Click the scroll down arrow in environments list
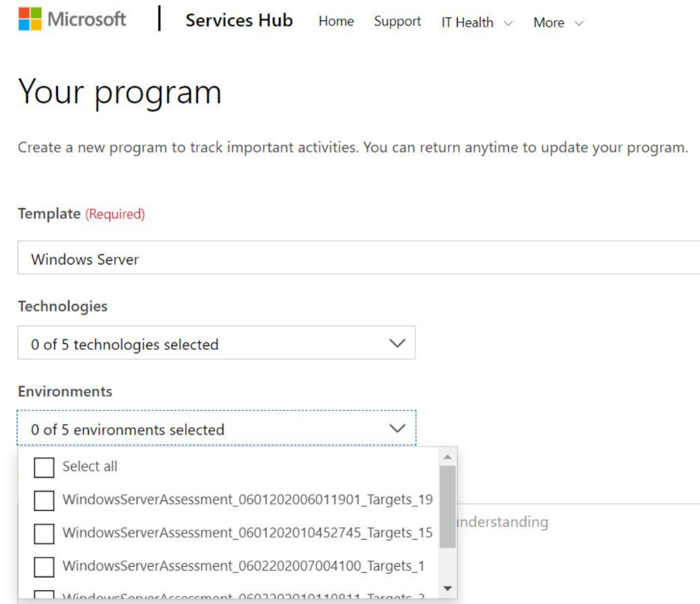This screenshot has height=604, width=700. tap(447, 589)
